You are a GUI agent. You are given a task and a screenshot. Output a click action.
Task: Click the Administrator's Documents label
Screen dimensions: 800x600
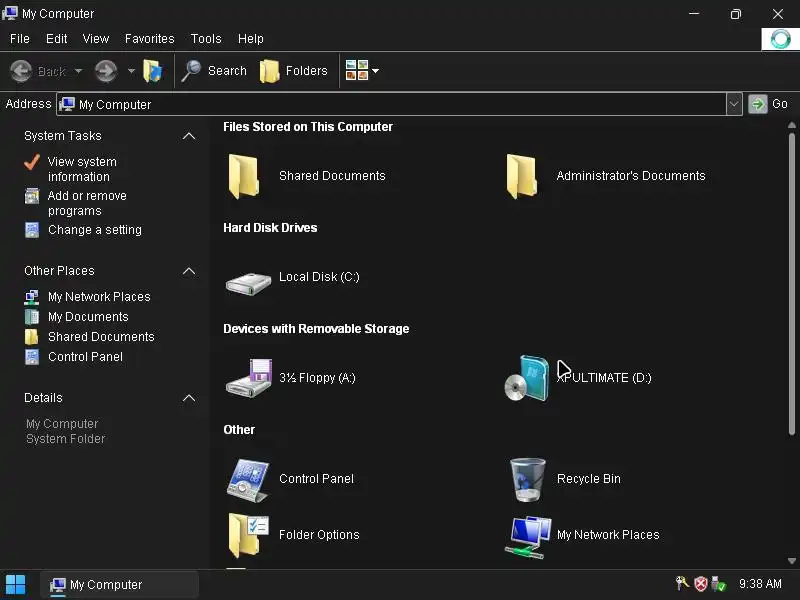point(631,176)
